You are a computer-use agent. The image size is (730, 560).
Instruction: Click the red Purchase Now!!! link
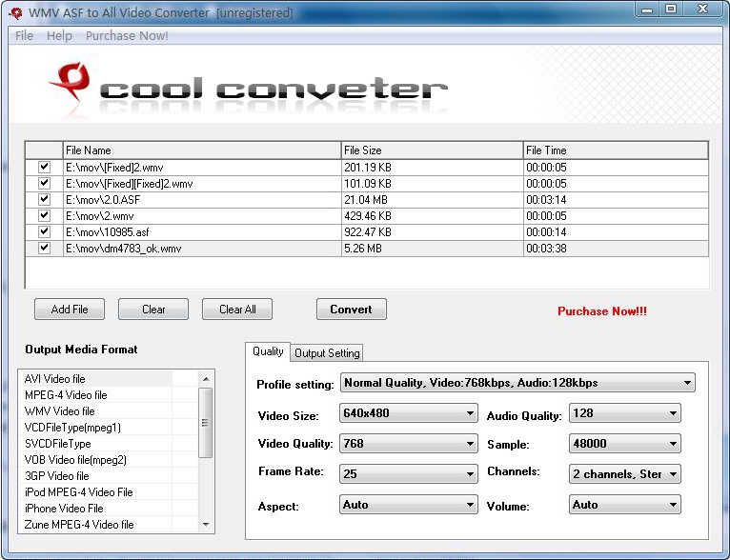pos(602,311)
